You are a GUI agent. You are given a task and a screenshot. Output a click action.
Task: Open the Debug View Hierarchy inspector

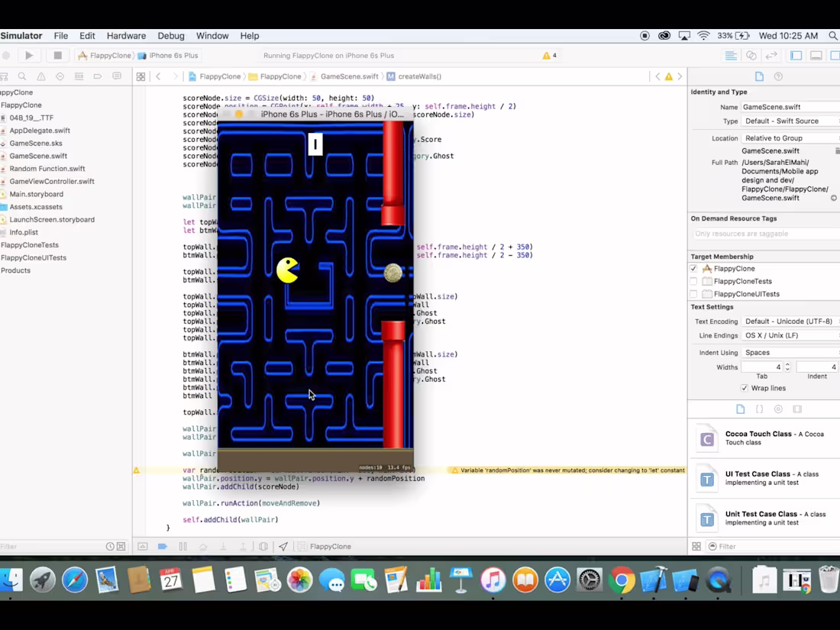[x=263, y=546]
